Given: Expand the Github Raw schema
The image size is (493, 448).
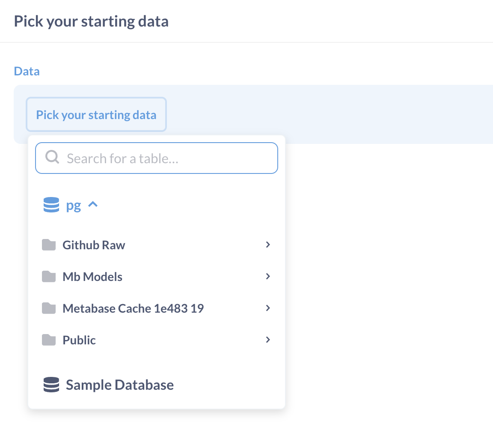Looking at the screenshot, I should point(268,245).
